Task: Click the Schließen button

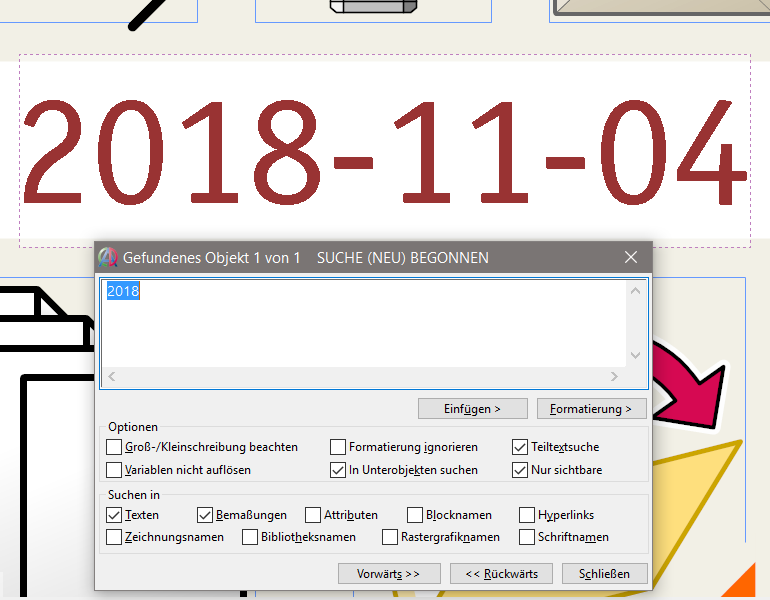Action: (605, 573)
